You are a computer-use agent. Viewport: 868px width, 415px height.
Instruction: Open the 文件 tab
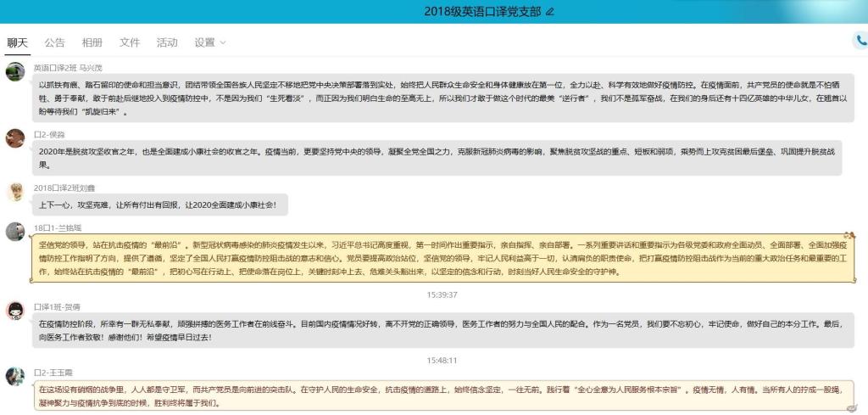click(130, 42)
